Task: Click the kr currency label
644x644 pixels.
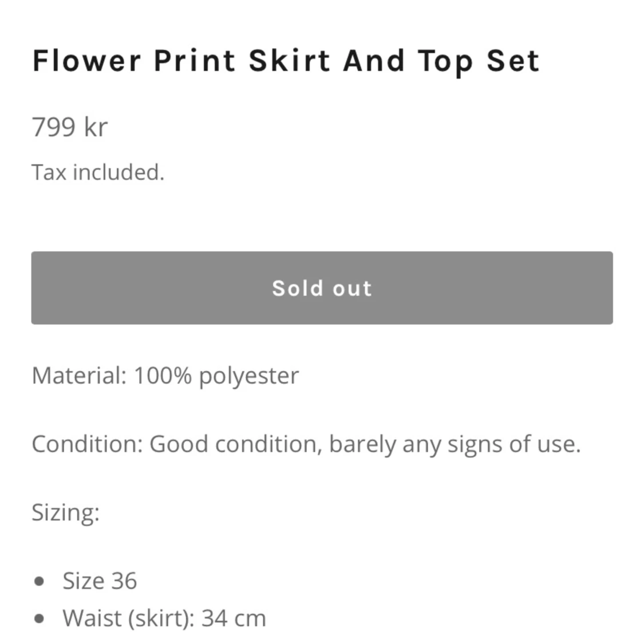Action: tap(95, 127)
